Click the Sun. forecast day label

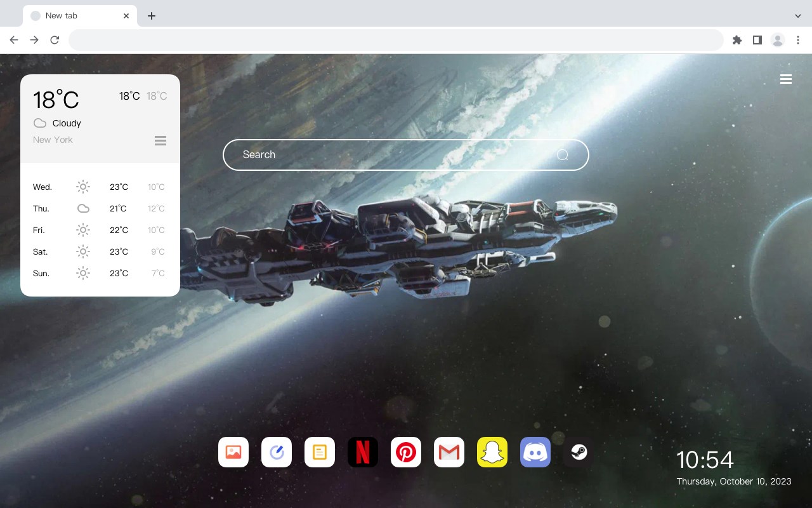[41, 273]
